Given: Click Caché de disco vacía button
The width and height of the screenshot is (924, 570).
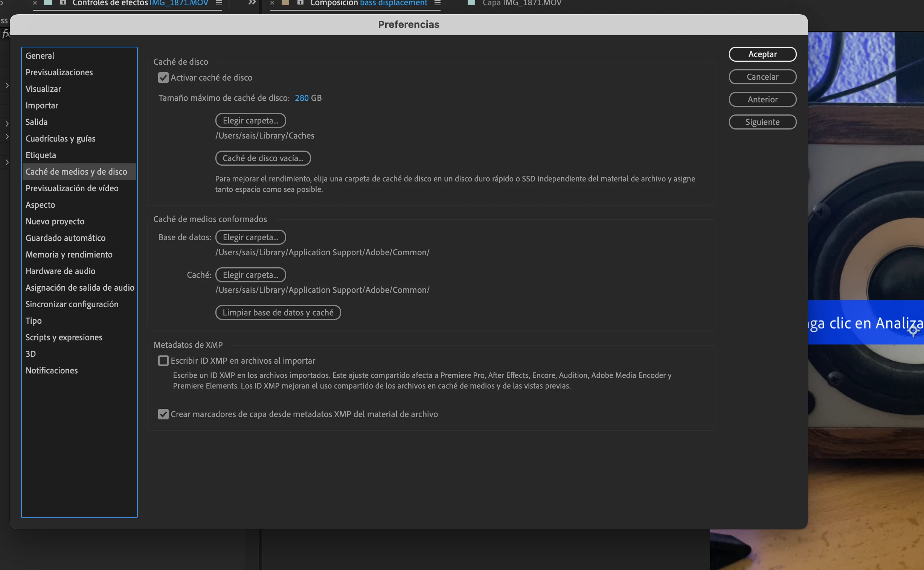Looking at the screenshot, I should 263,159.
